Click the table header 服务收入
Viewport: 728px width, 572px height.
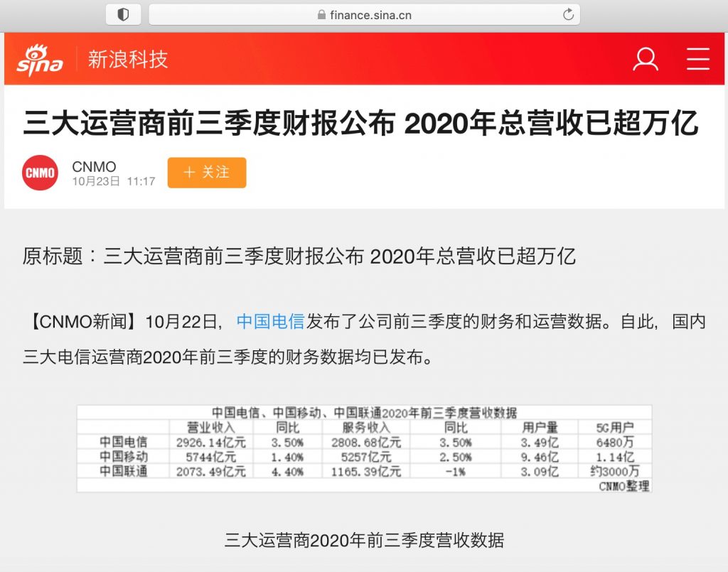pos(366,427)
